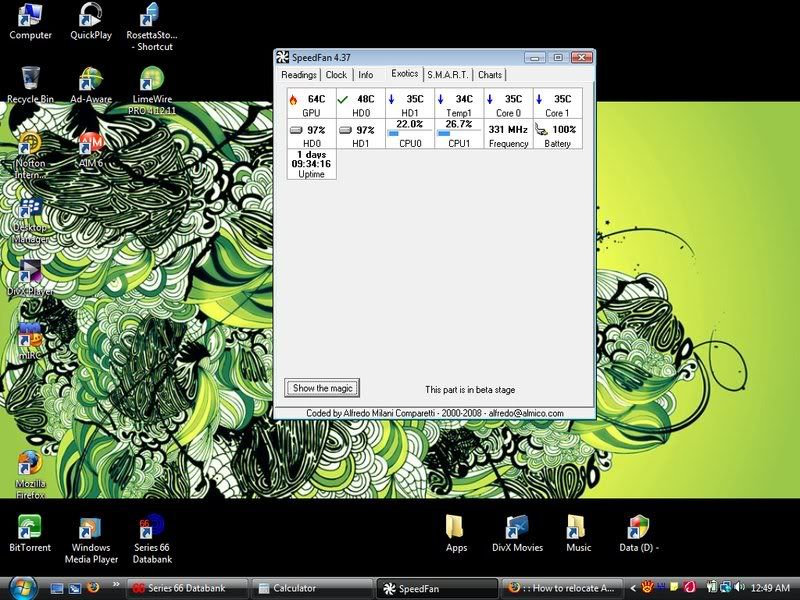Select the Ad-Aware desktop icon
This screenshot has height=600, width=800.
pyautogui.click(x=91, y=85)
